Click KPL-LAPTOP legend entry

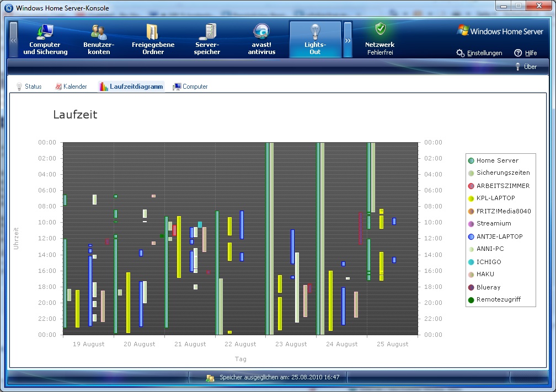coord(495,198)
